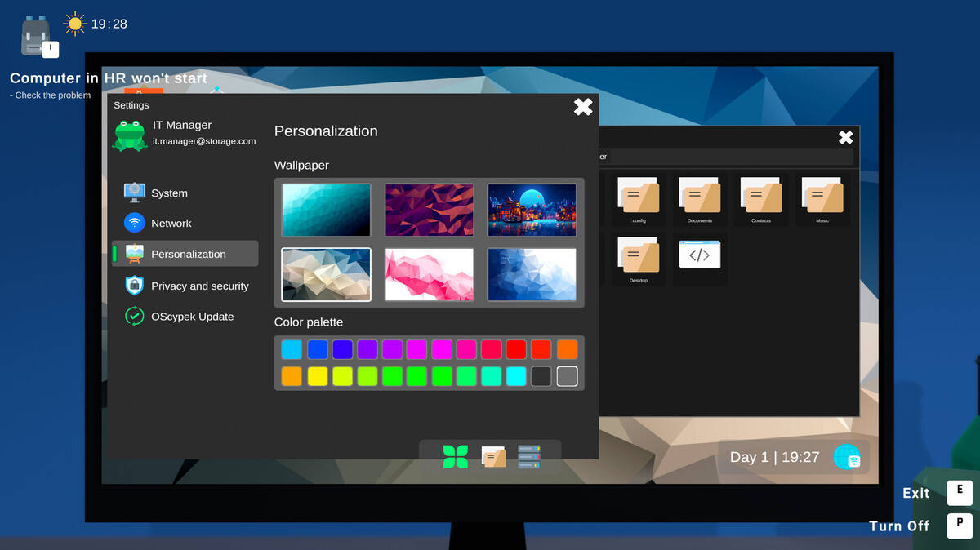Open the Documents folder
Viewport: 980px width, 550px height.
699,199
